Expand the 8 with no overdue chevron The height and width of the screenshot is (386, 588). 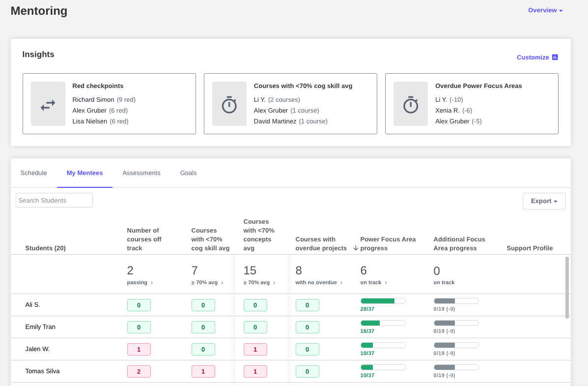341,283
